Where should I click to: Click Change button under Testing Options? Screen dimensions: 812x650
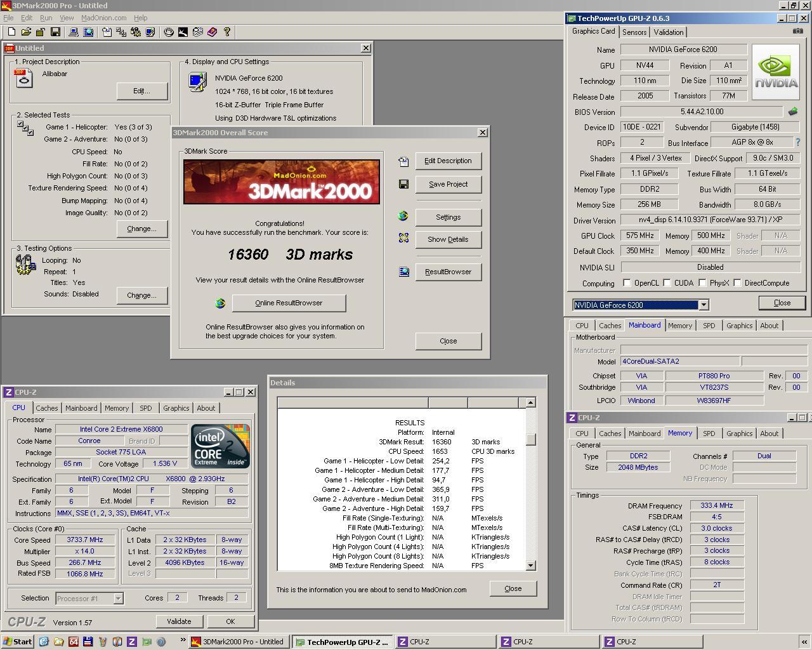(x=141, y=295)
